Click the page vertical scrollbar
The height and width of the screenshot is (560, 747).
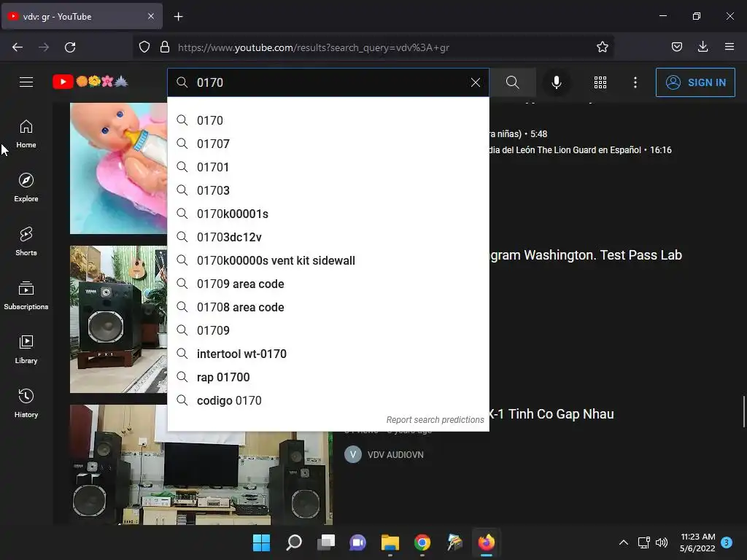743,411
